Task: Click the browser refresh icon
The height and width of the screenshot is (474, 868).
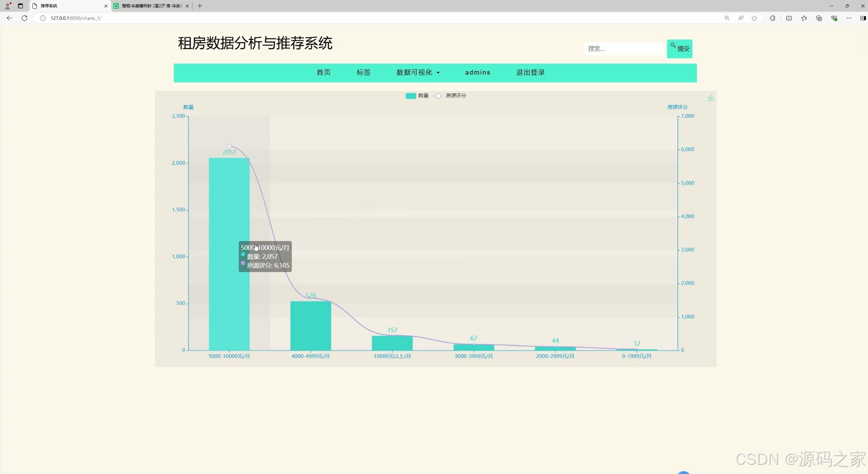Action: tap(25, 18)
